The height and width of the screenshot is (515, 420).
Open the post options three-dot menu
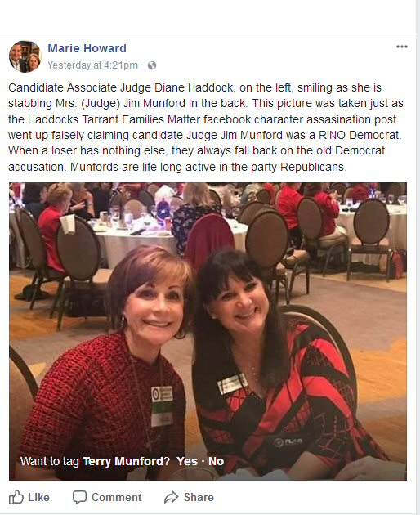[x=401, y=47]
